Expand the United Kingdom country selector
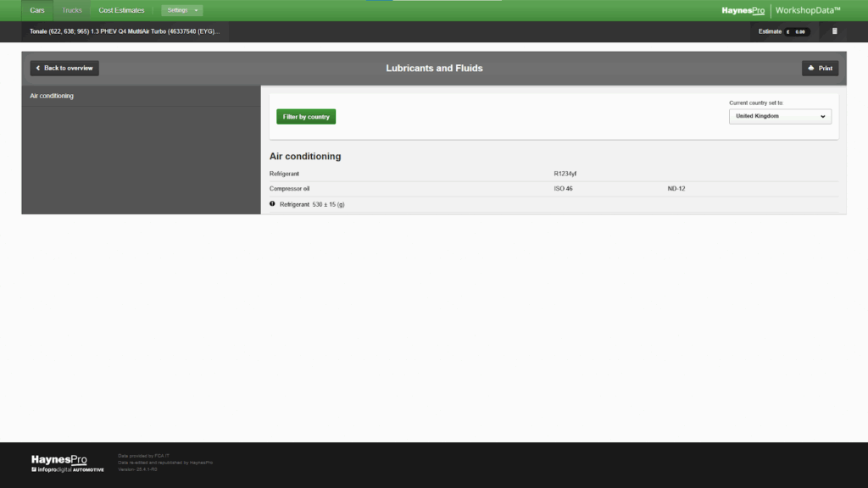This screenshot has width=868, height=488. point(780,116)
